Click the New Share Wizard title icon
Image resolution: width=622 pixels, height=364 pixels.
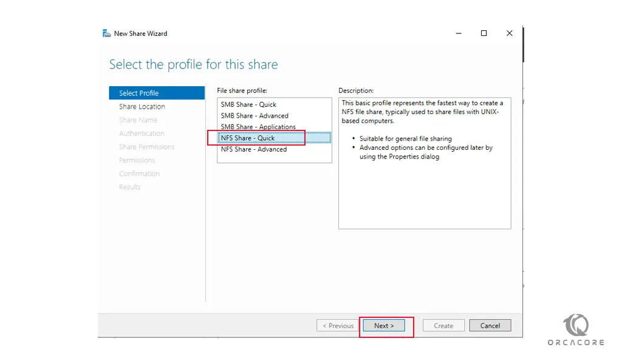click(x=106, y=33)
